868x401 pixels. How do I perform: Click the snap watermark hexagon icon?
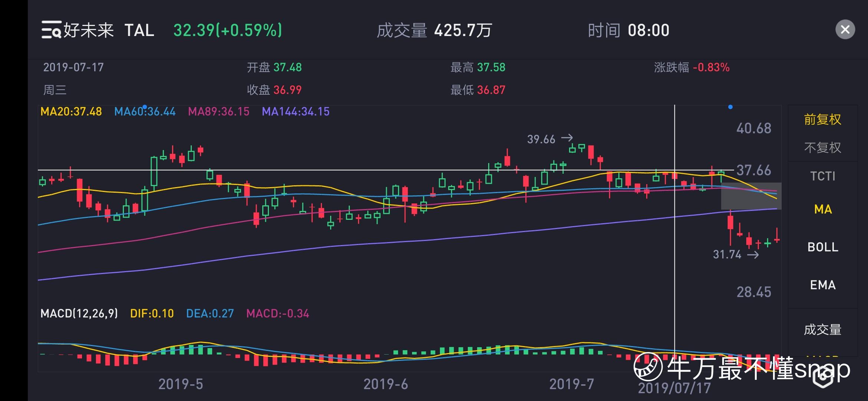click(x=822, y=378)
